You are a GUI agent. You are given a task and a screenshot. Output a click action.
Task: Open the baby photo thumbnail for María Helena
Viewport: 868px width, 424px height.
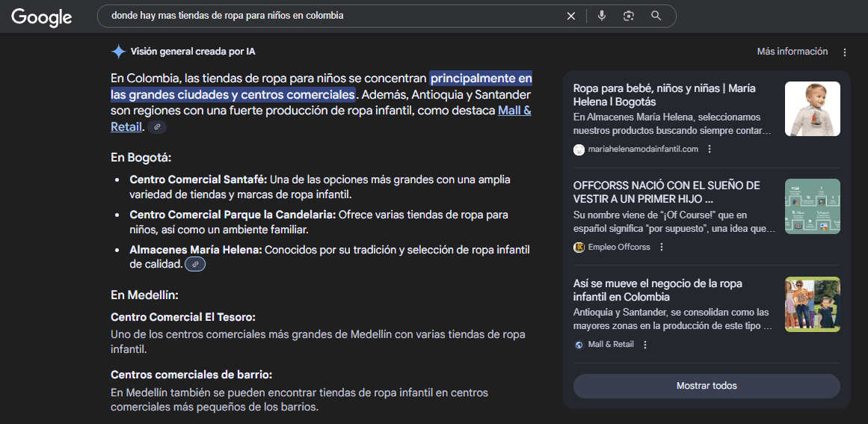pos(812,108)
